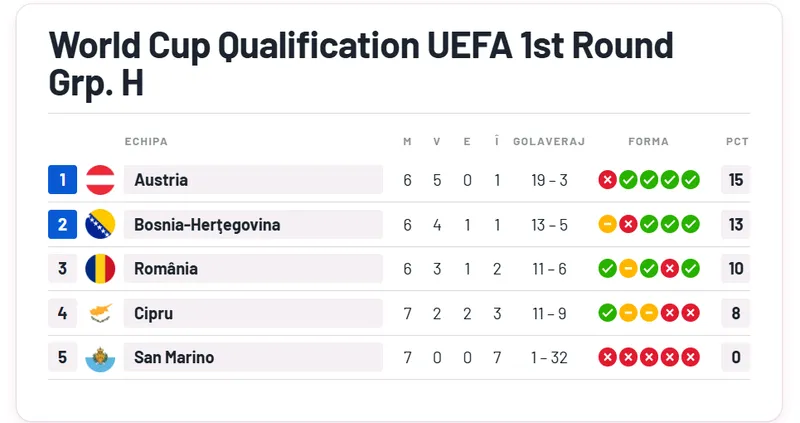
Task: Select the România team name
Action: click(x=166, y=269)
